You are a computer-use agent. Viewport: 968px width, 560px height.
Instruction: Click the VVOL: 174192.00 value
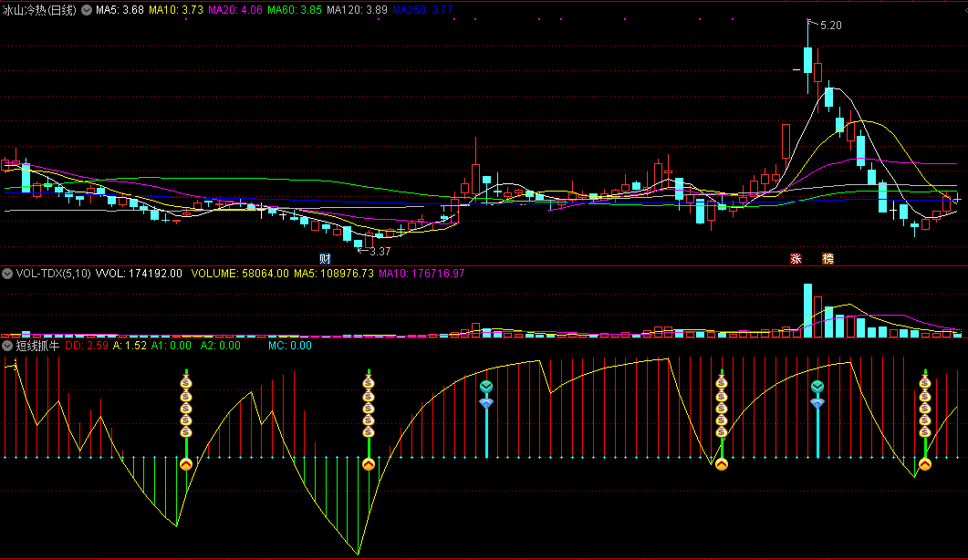139,274
